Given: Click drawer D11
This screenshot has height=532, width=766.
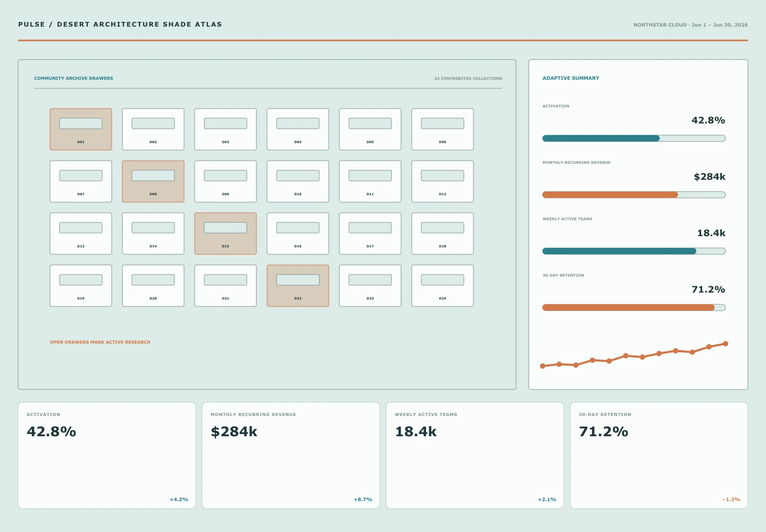Looking at the screenshot, I should click(370, 181).
